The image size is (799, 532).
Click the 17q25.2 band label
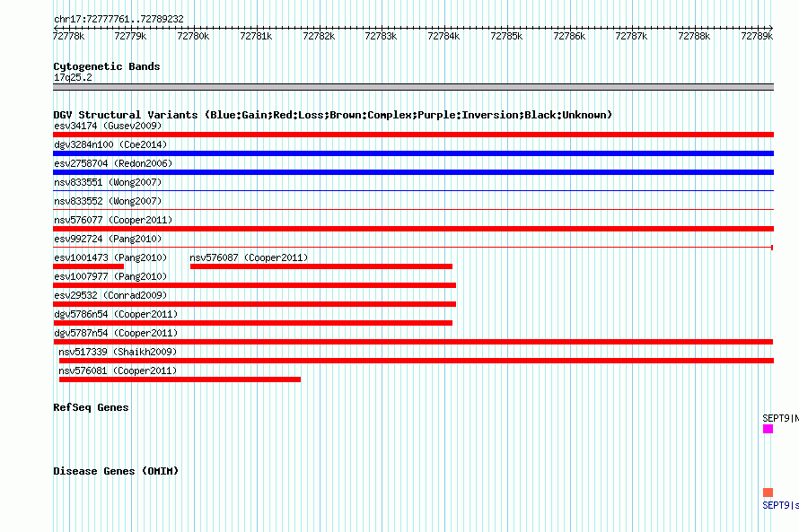pyautogui.click(x=73, y=77)
